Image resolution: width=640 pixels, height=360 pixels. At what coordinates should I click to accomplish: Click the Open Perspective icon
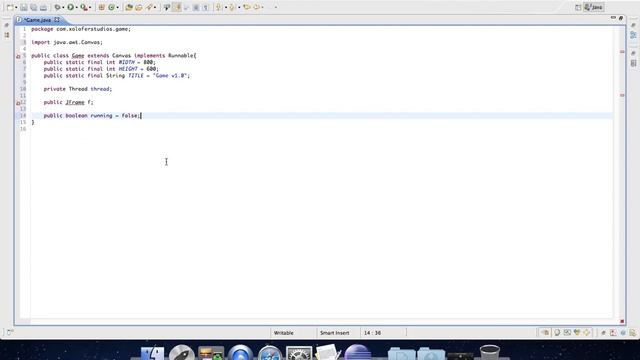[578, 7]
